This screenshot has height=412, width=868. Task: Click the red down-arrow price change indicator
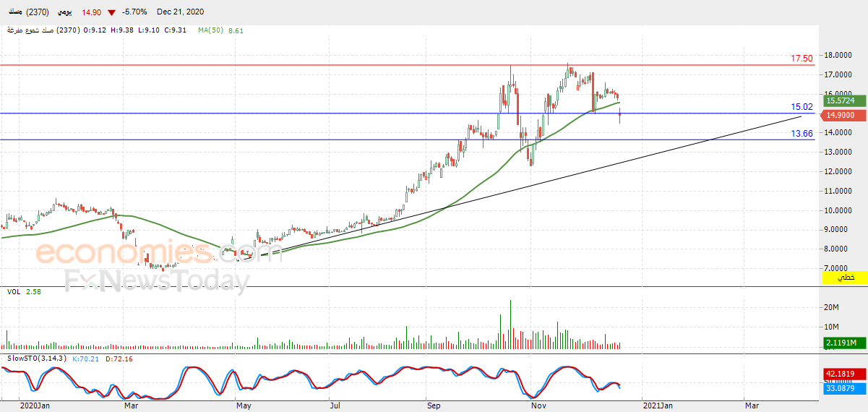[111, 13]
